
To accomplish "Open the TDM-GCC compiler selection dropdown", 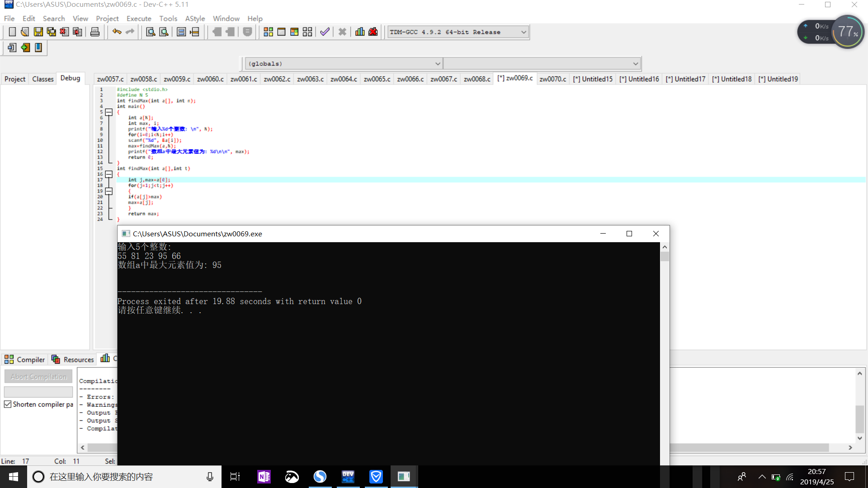I will tap(524, 32).
